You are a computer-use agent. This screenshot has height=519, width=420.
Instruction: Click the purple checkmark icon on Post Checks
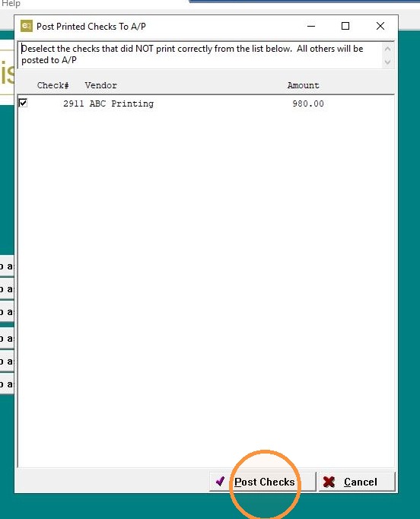(220, 481)
